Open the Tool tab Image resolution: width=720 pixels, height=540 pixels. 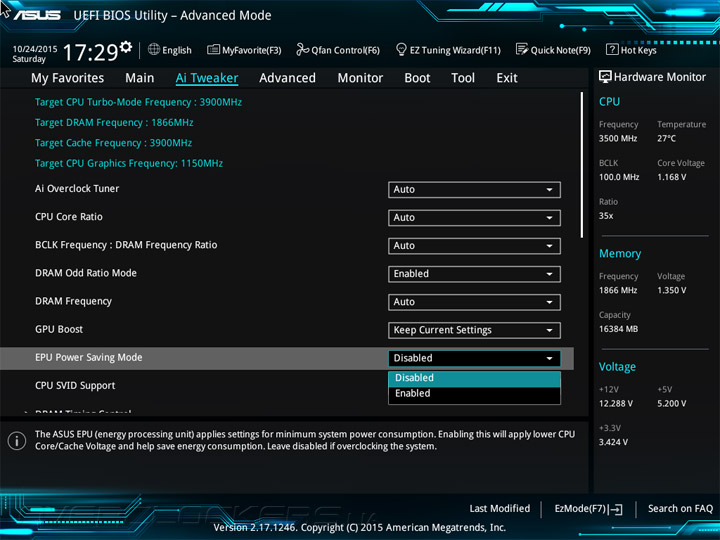[x=463, y=78]
